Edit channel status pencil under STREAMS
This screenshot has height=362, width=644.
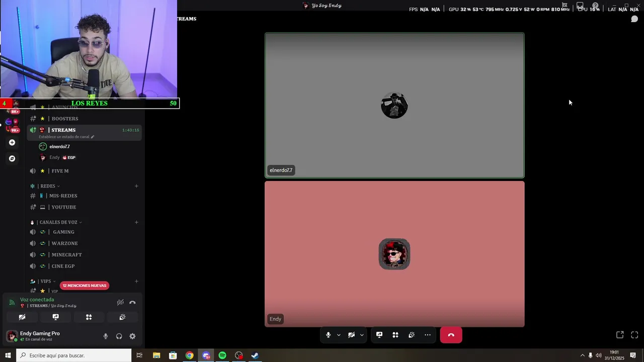click(x=93, y=137)
